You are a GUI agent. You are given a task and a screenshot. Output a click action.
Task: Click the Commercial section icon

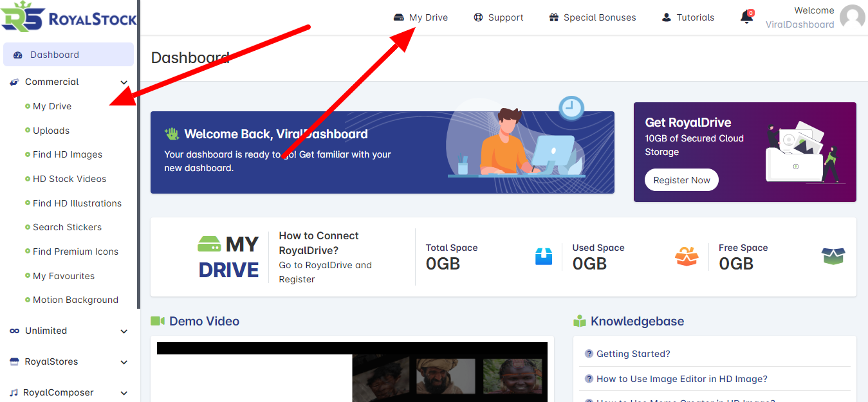[x=14, y=82]
